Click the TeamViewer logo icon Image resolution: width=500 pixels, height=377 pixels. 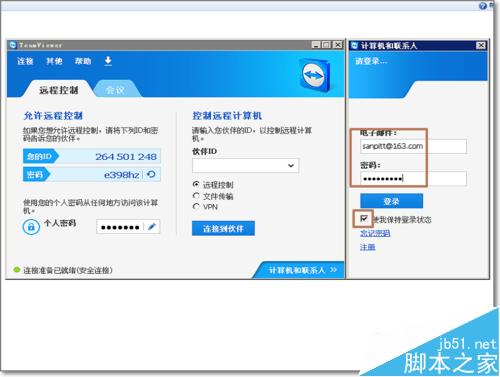pyautogui.click(x=315, y=75)
